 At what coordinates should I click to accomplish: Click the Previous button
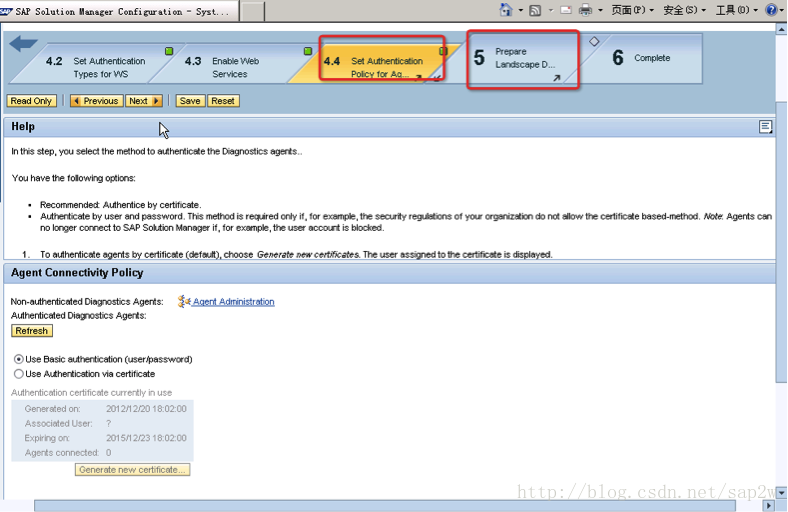(x=96, y=101)
